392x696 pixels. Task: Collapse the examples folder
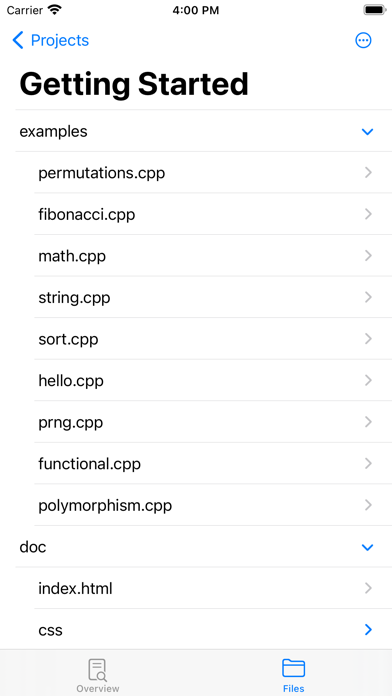[x=368, y=132]
